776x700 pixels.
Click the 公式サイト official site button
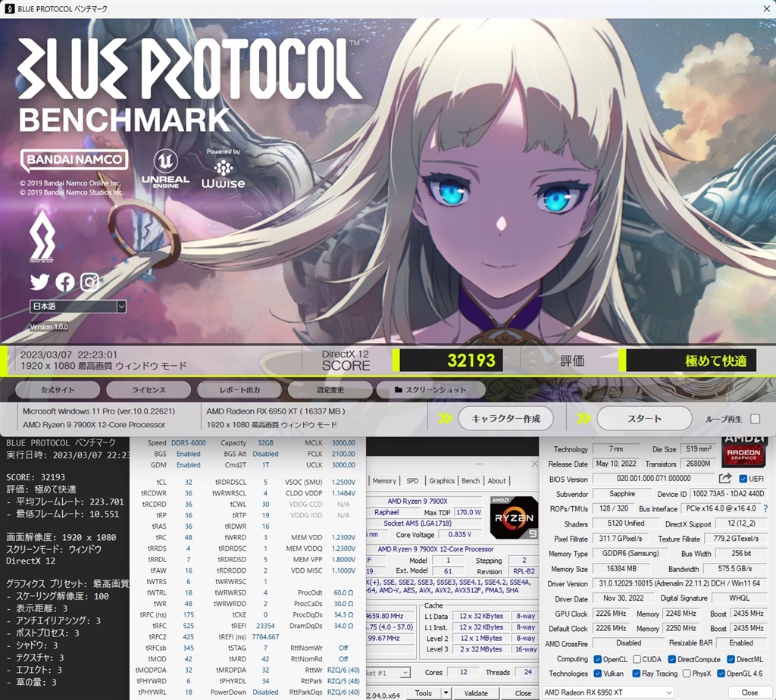pos(58,390)
